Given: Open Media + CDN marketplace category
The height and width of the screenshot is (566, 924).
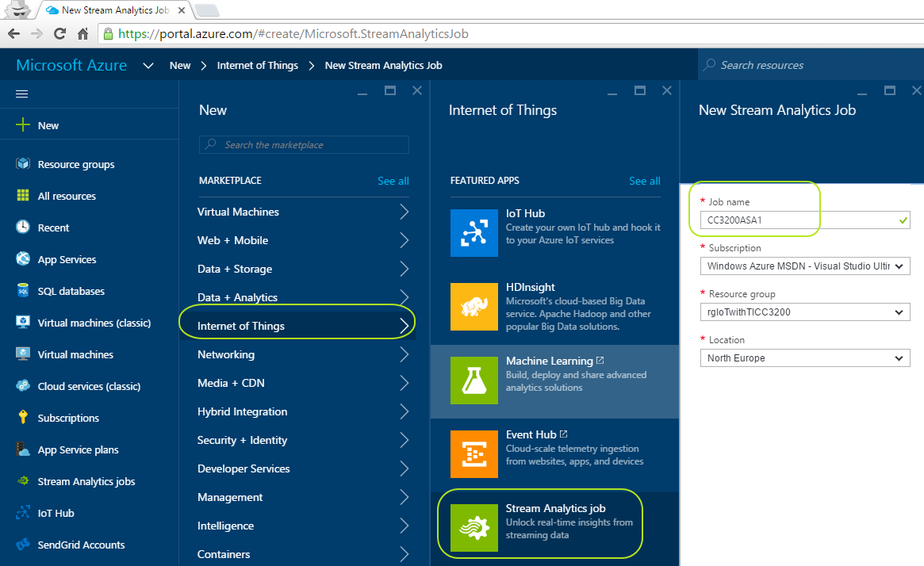Looking at the screenshot, I should [x=304, y=383].
